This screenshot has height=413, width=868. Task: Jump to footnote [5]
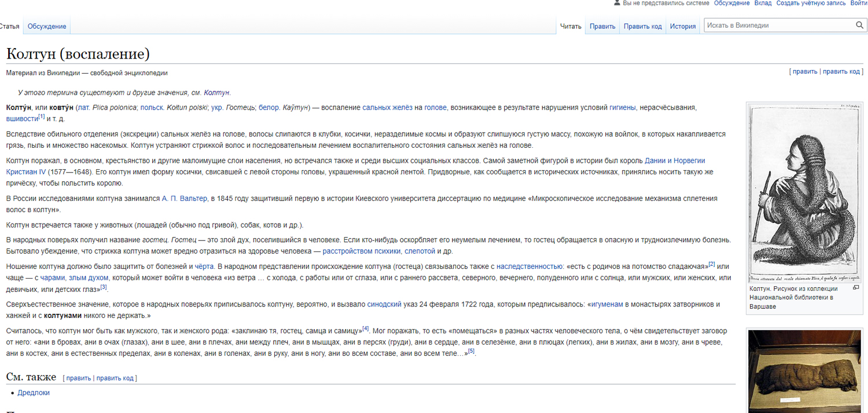coord(471,350)
